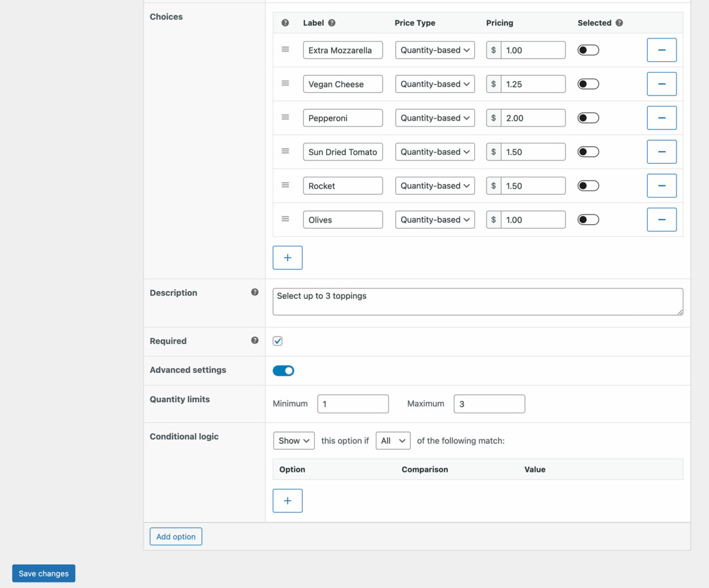The image size is (709, 588).
Task: Open the All match condition dropdown
Action: pyautogui.click(x=393, y=440)
